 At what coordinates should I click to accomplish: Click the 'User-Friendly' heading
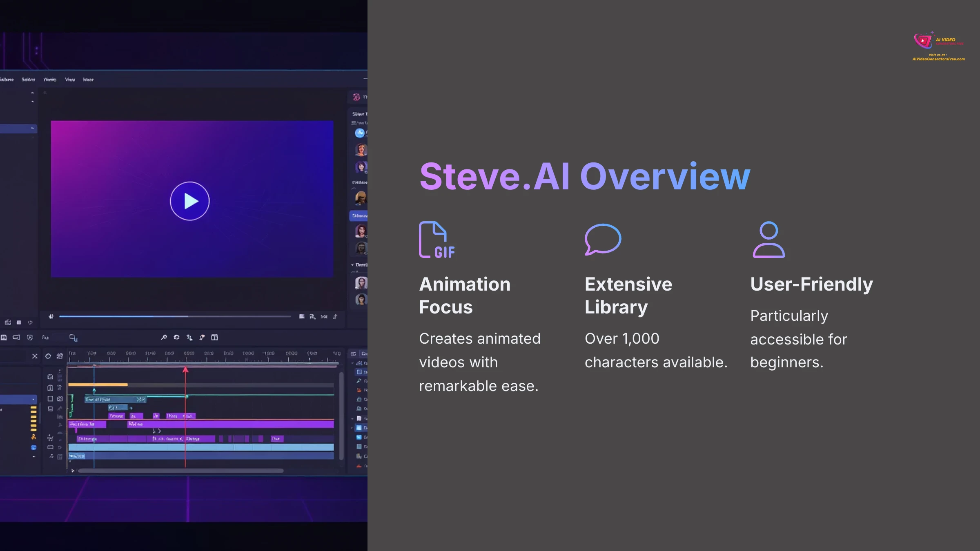click(x=811, y=284)
